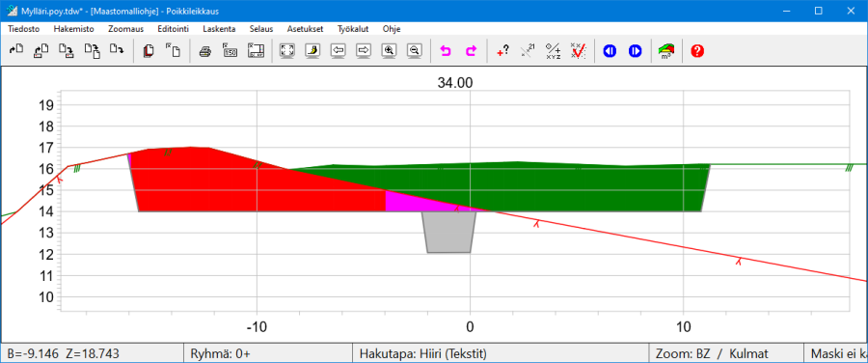This screenshot has height=363, width=868.
Task: Click the red checkmark XX validation icon
Action: click(x=578, y=51)
